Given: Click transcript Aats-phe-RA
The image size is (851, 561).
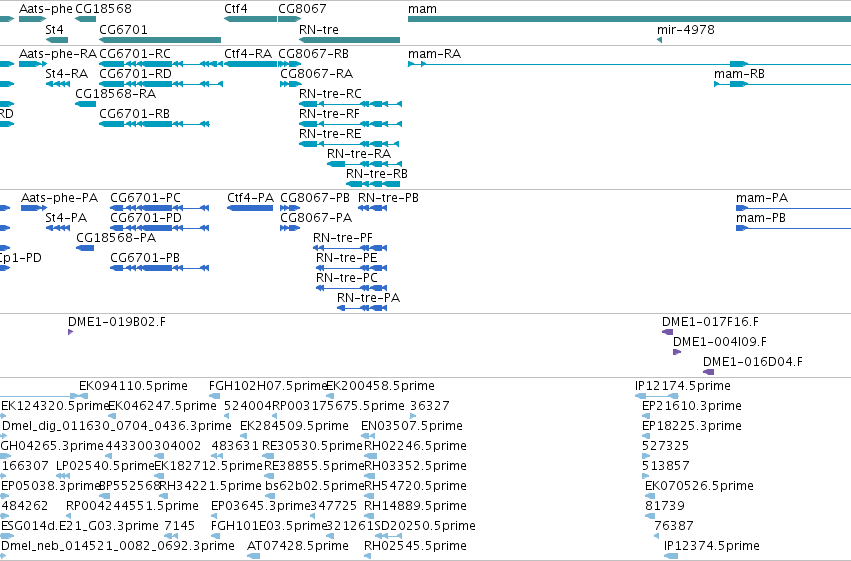Looking at the screenshot, I should tap(33, 64).
